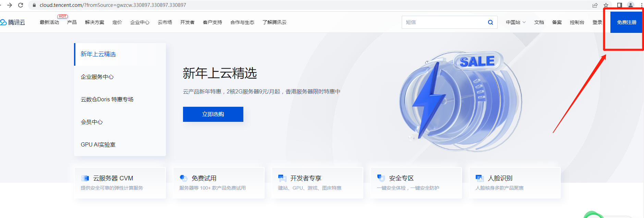
Task: Open the 备案 link
Action: pos(557,22)
